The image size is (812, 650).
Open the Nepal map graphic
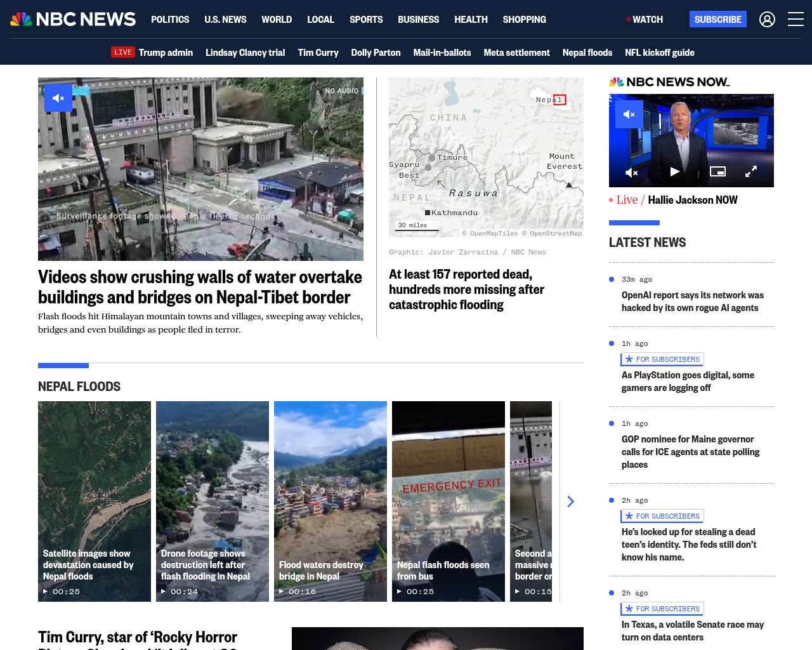coord(486,157)
